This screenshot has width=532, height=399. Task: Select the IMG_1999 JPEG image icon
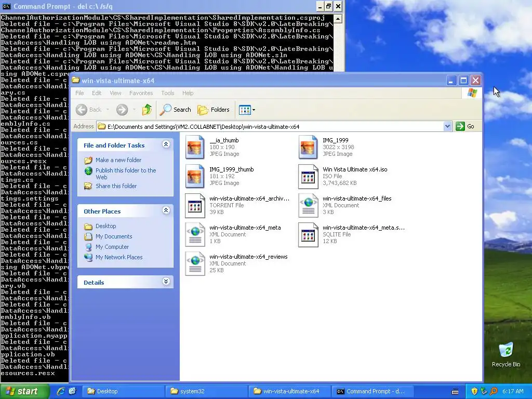pos(308,147)
